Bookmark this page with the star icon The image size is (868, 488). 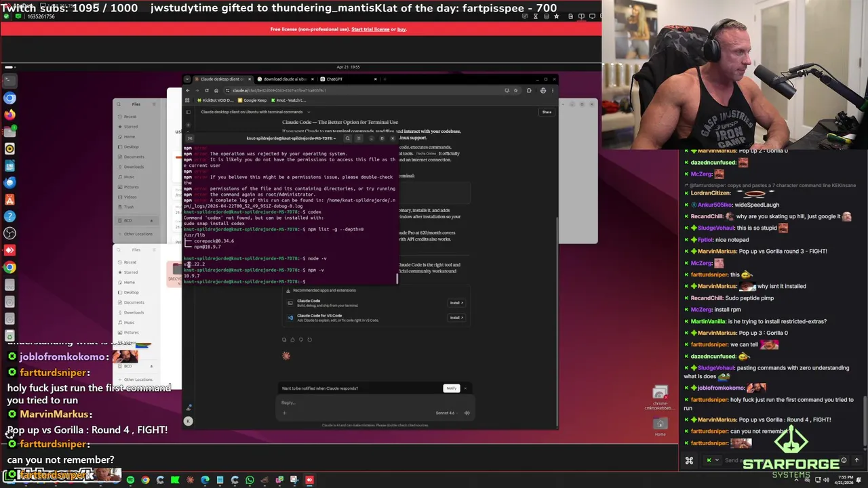[515, 90]
